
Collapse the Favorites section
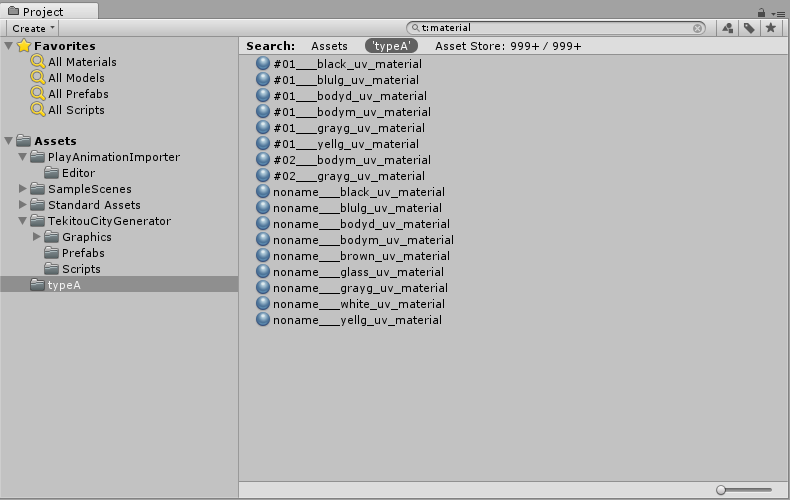point(9,46)
